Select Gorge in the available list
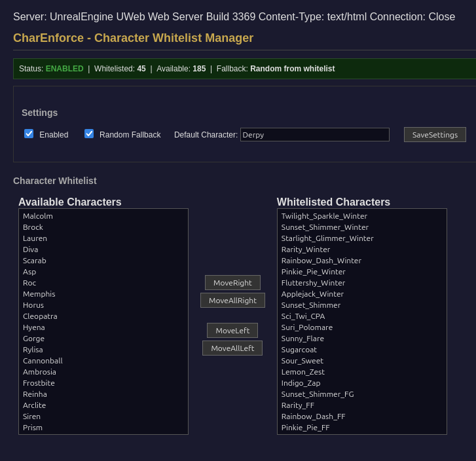The image size is (476, 461). tap(103, 339)
